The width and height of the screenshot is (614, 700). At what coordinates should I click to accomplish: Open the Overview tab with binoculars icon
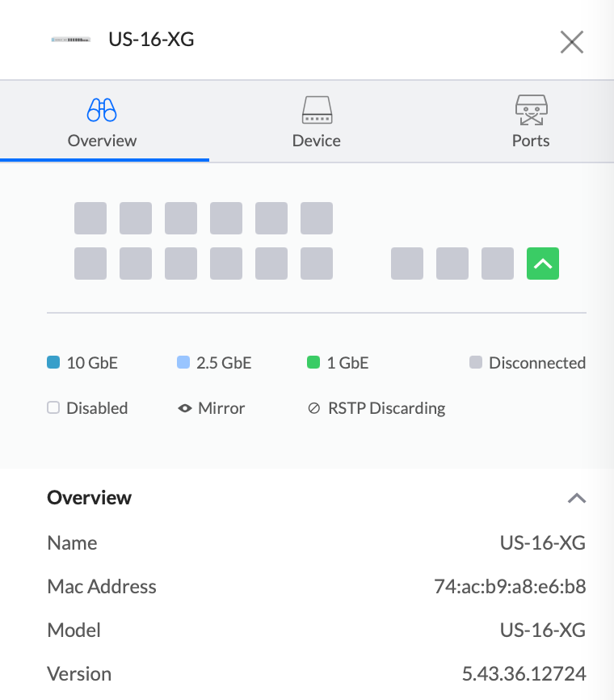point(102,121)
